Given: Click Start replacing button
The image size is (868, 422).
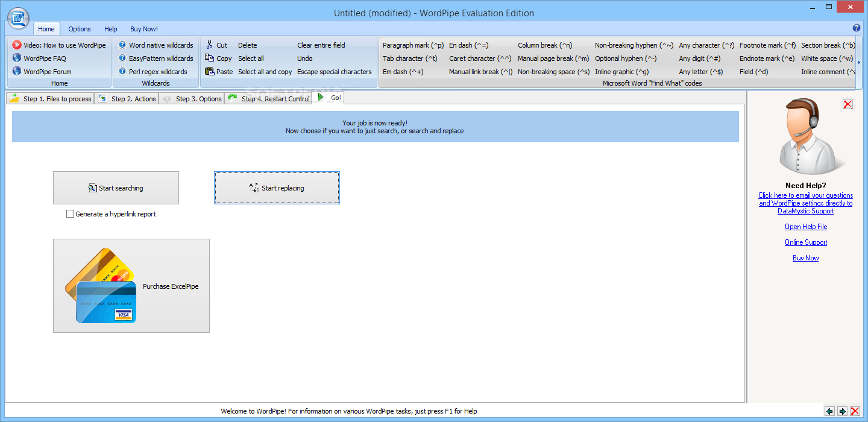Looking at the screenshot, I should point(277,188).
